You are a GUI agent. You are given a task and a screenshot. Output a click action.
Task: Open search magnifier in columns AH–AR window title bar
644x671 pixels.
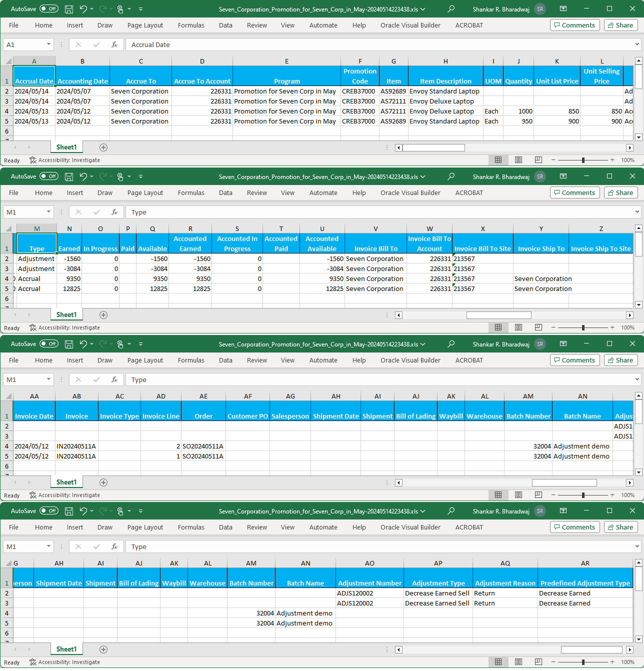tap(451, 511)
